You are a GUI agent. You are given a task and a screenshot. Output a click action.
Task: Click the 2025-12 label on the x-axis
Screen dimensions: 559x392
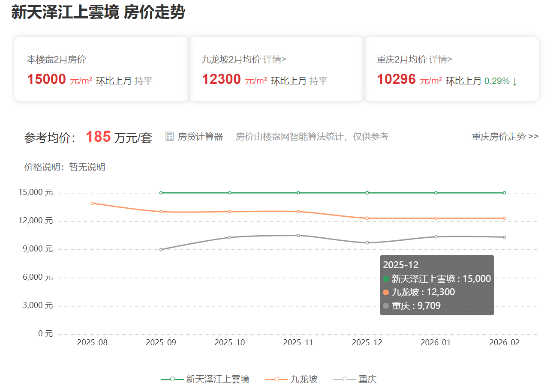[x=367, y=343]
